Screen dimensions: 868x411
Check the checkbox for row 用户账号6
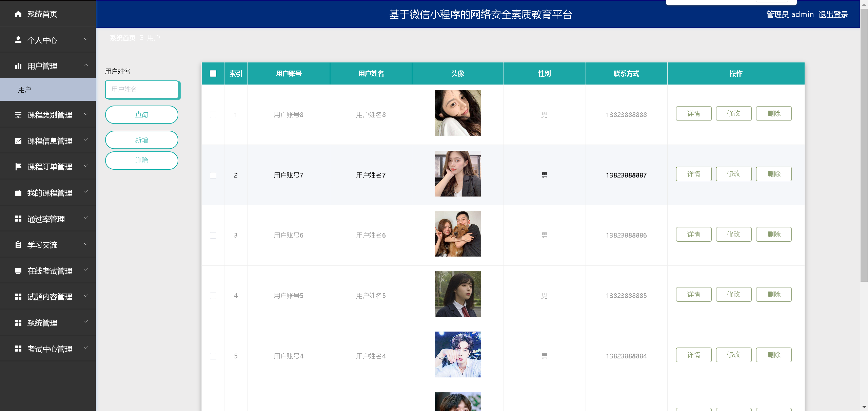click(x=213, y=235)
